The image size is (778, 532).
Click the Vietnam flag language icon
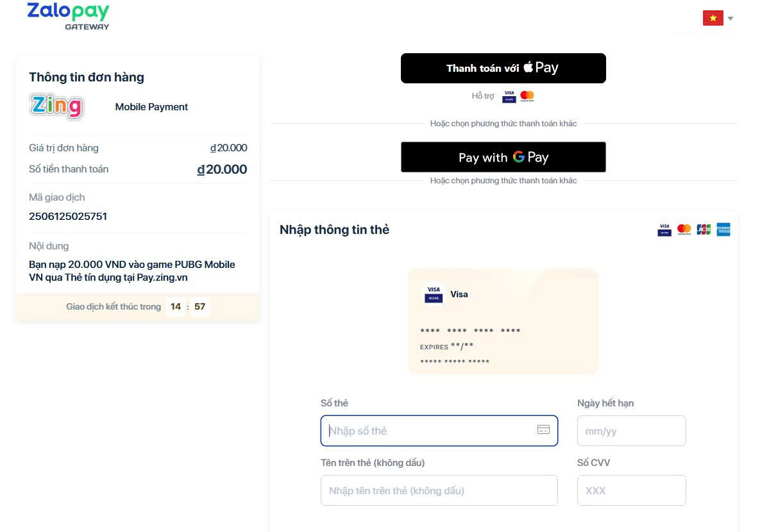click(713, 18)
